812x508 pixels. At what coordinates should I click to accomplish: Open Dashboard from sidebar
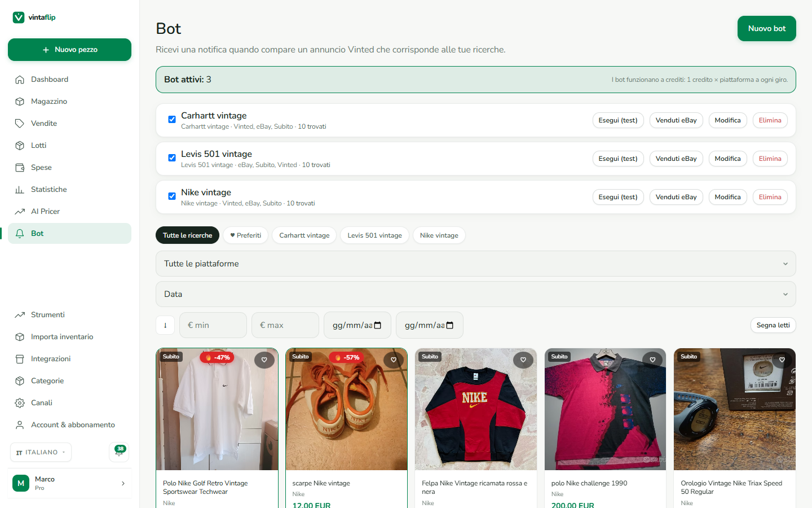(69, 80)
